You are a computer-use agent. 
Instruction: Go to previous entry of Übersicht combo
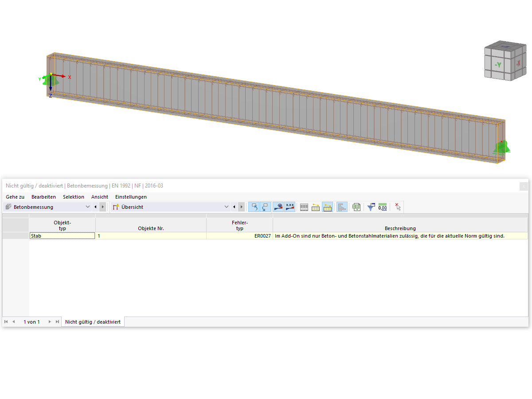pos(234,207)
